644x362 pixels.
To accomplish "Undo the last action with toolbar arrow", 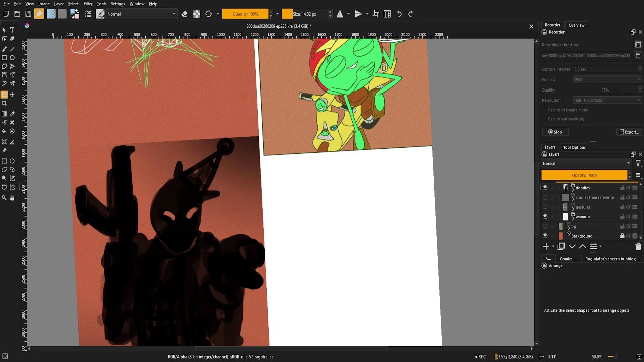I will (x=399, y=14).
